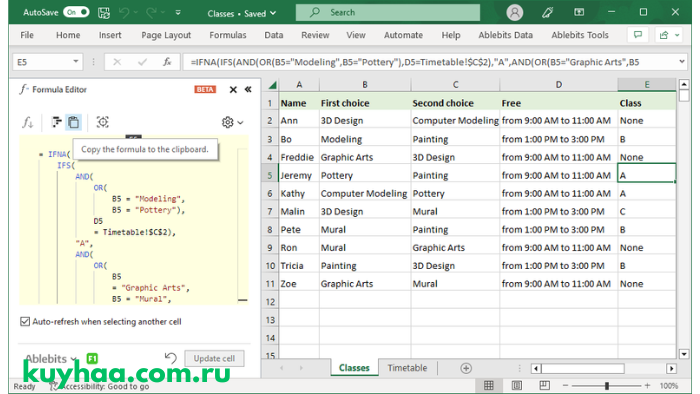
Task: Select the Class header cell
Action: point(646,103)
